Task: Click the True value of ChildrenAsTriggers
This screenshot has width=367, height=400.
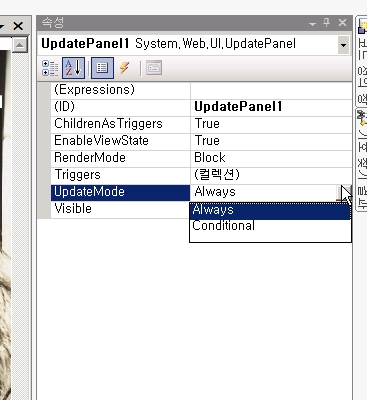Action: point(207,124)
